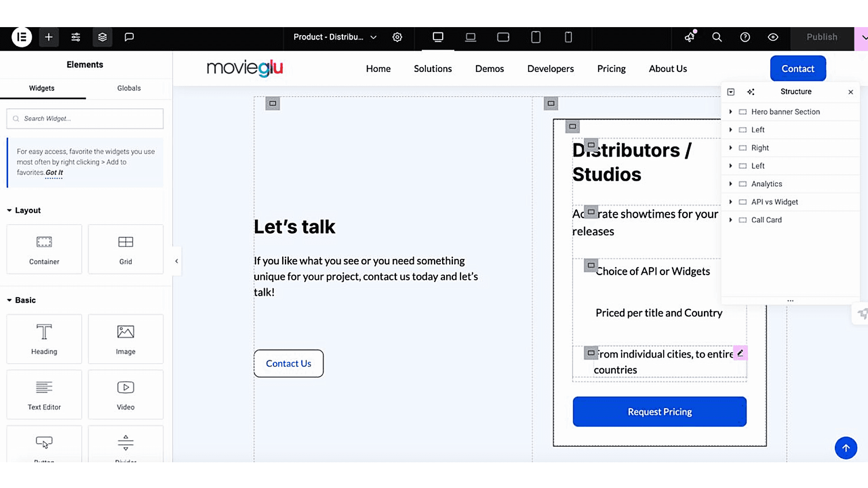Open page settings gear icon
This screenshot has height=488, width=868.
pyautogui.click(x=397, y=37)
